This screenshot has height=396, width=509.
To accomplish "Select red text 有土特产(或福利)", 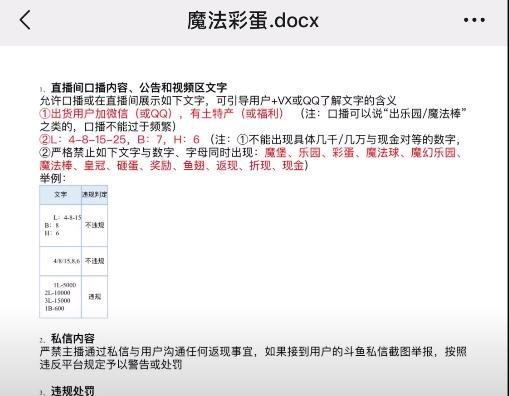I will click(236, 114).
